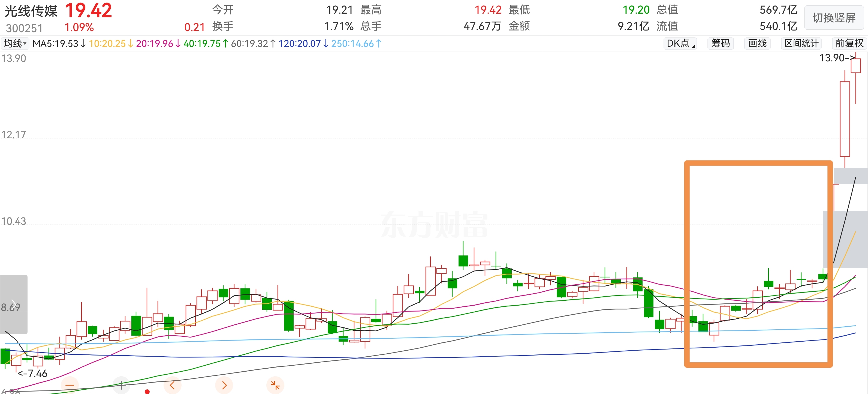Tap stock name 光线传媒
868x394 pixels.
[x=31, y=11]
